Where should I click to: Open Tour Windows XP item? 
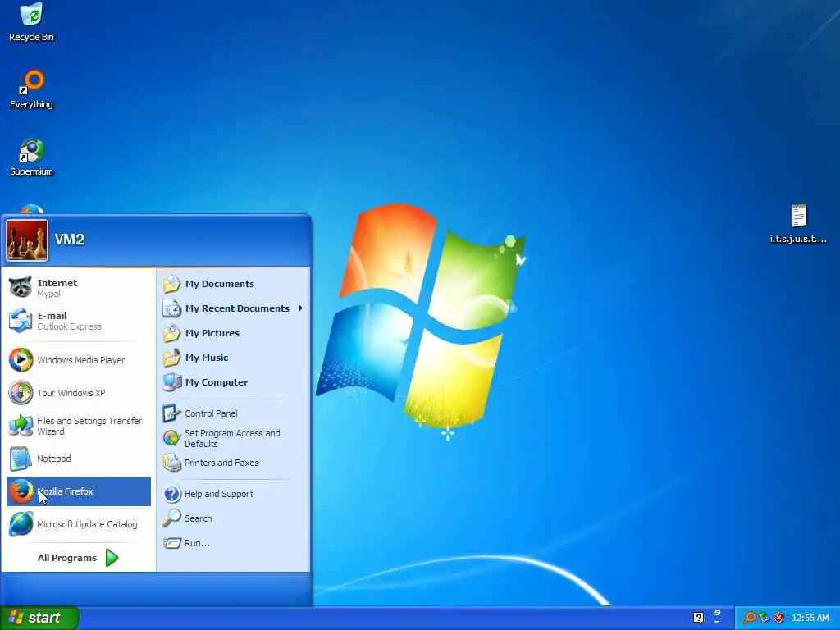pyautogui.click(x=78, y=393)
